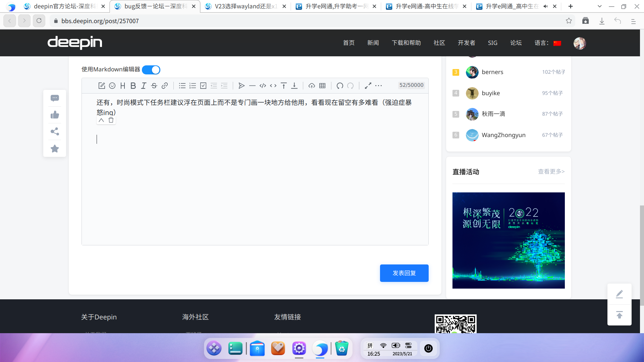Screen dimensions: 644x362
Task: Insert a task list checkbox
Action: (203, 85)
